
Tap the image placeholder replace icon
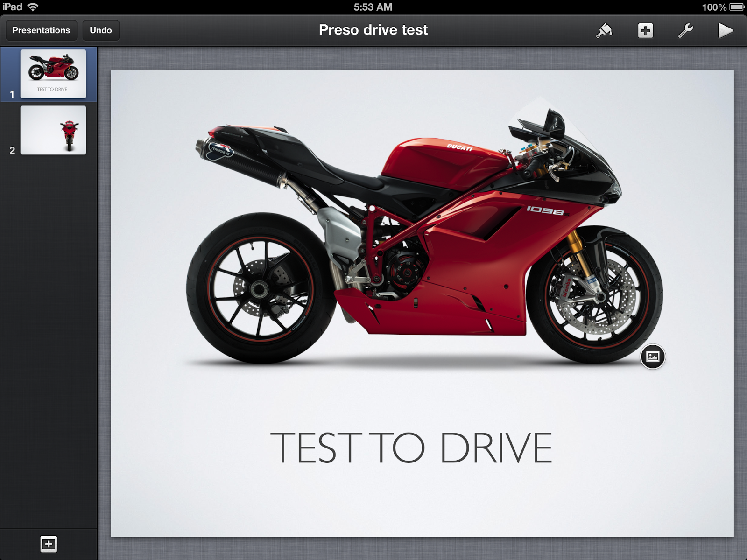click(652, 357)
